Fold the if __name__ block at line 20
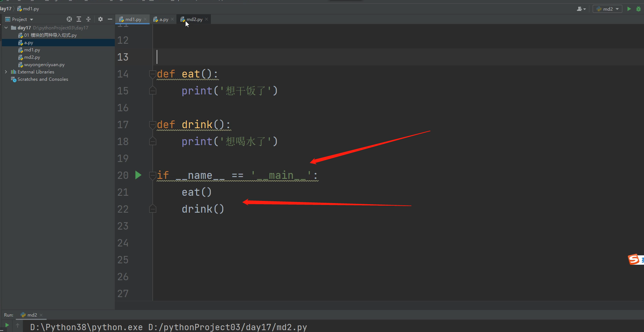 coord(153,175)
